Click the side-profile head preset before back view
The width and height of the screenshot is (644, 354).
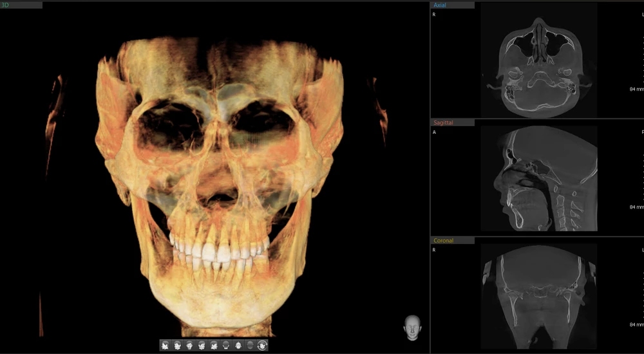click(x=214, y=346)
